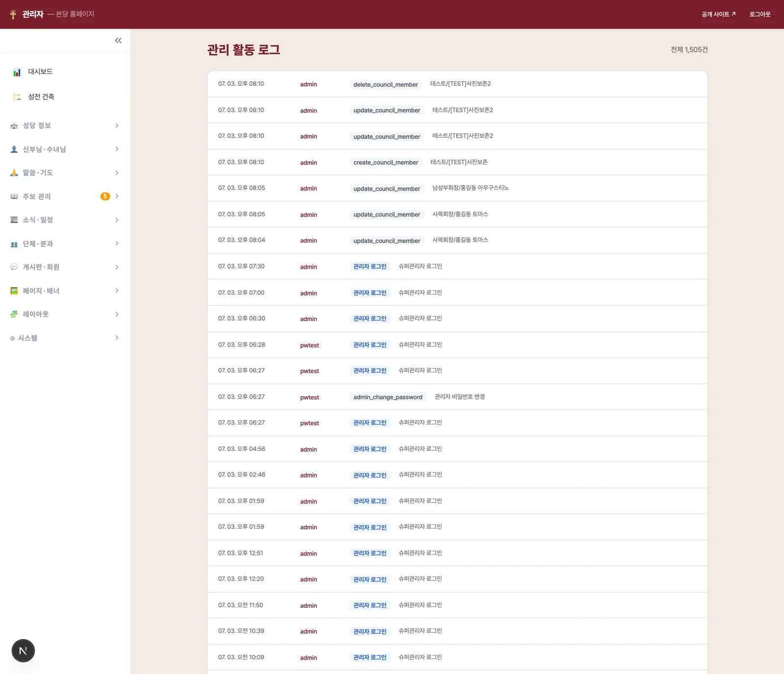Click the cross logo icon in header
This screenshot has width=784, height=674.
(x=13, y=14)
